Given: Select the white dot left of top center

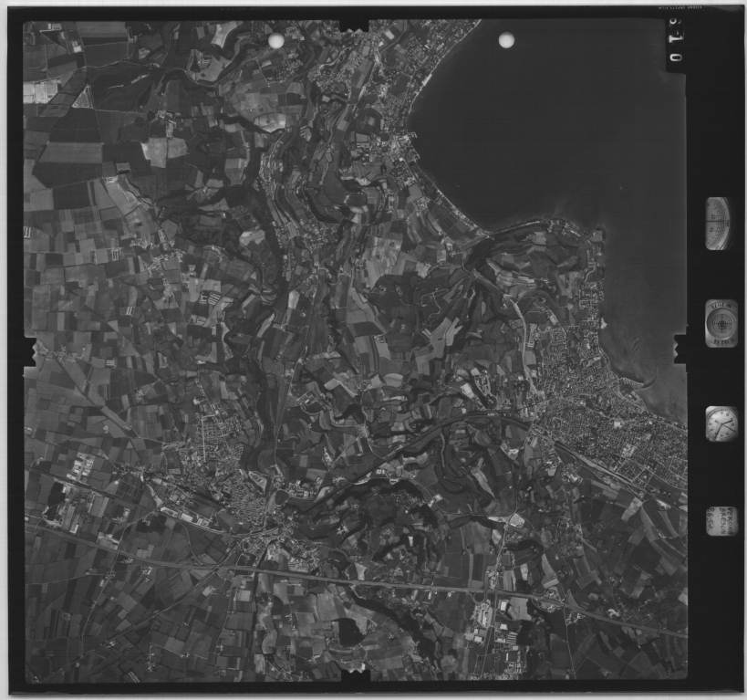Looking at the screenshot, I should tap(275, 41).
